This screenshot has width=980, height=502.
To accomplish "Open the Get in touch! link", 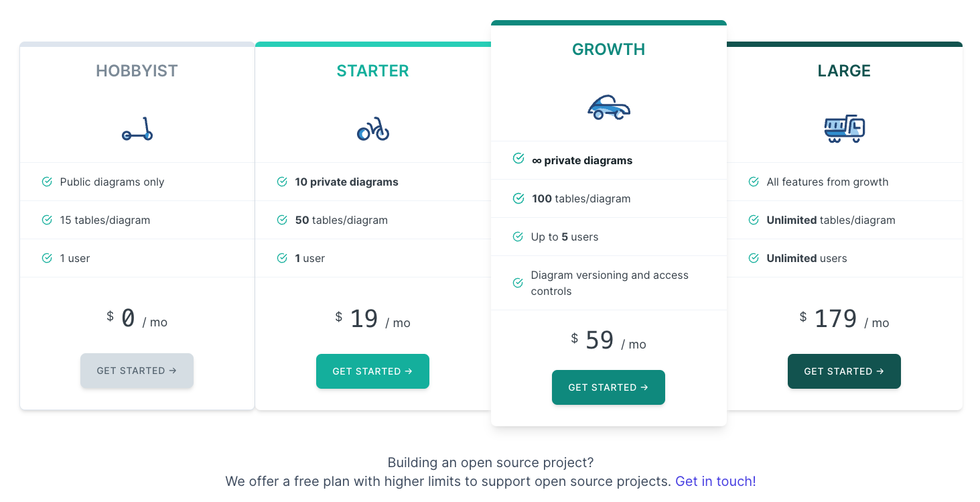I will click(x=715, y=481).
